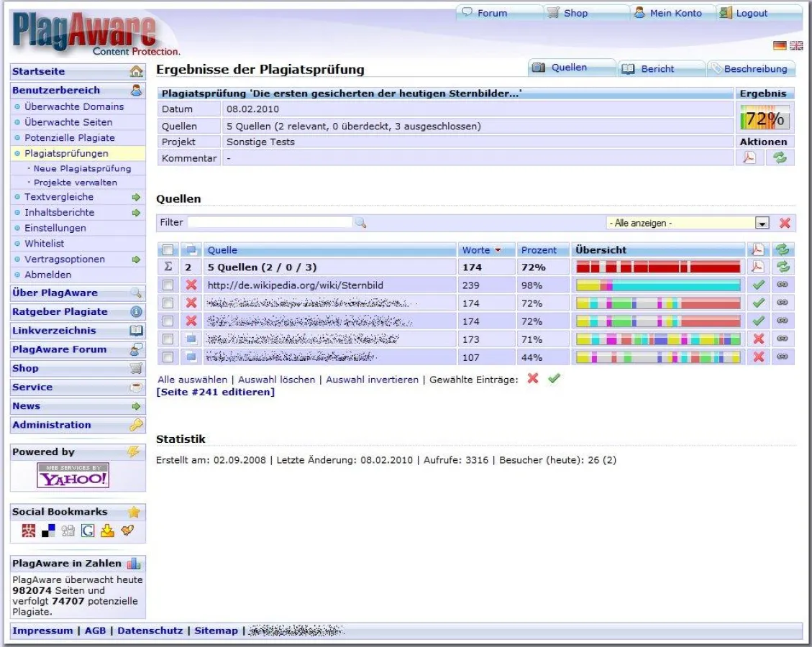Screen dimensions: 812x647
Task: Open Impressum in the footer
Action: [42, 630]
